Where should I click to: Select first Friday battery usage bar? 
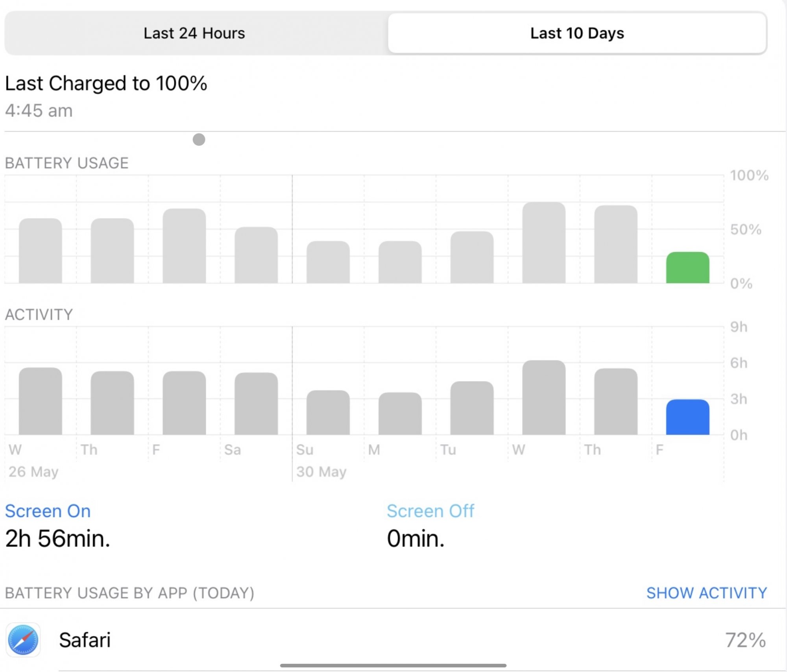[x=184, y=246]
